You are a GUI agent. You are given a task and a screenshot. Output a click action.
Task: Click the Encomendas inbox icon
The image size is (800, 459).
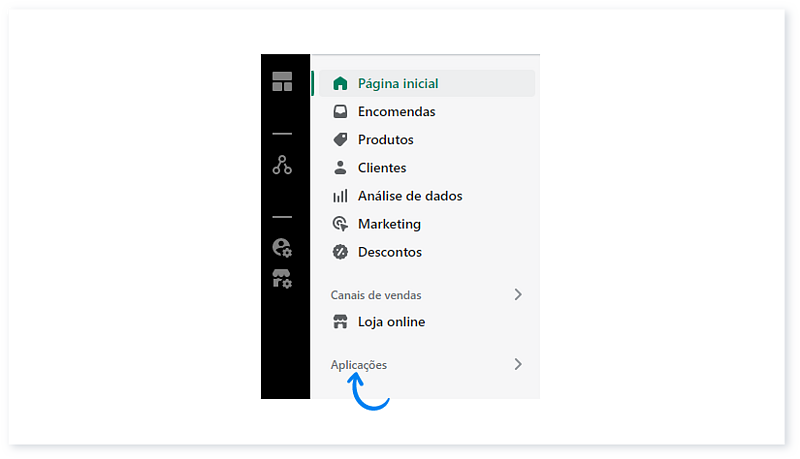point(340,111)
